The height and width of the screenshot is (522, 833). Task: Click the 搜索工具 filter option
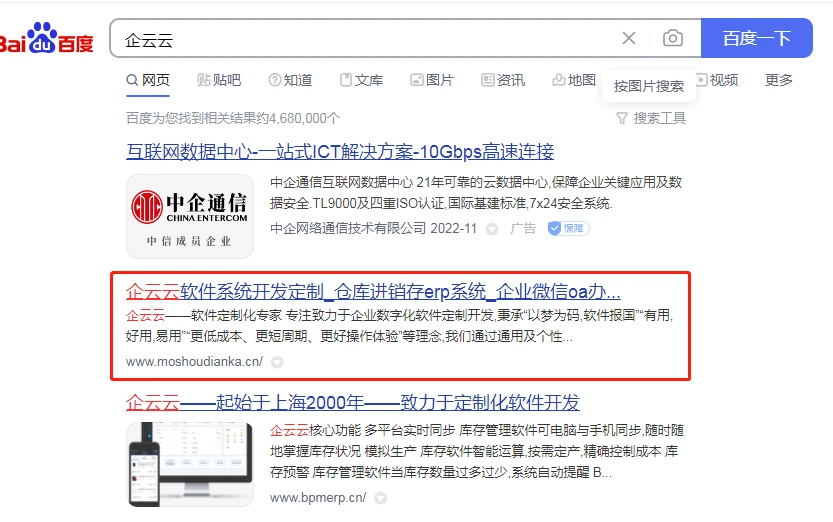(651, 118)
